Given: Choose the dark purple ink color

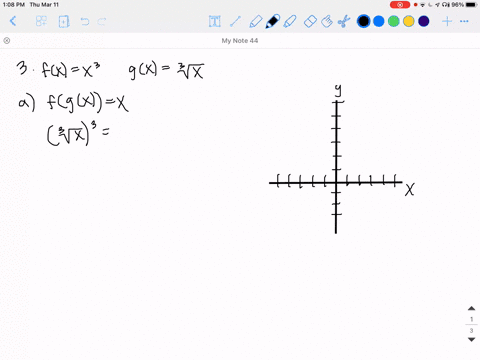Looking at the screenshot, I should click(424, 21).
